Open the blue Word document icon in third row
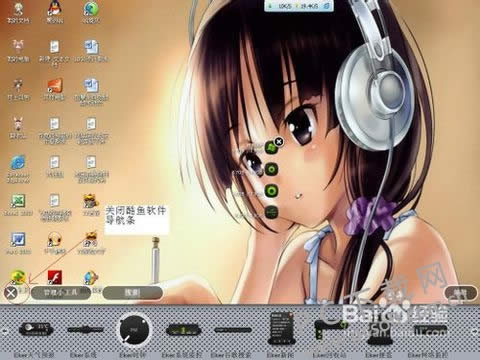 91,85
